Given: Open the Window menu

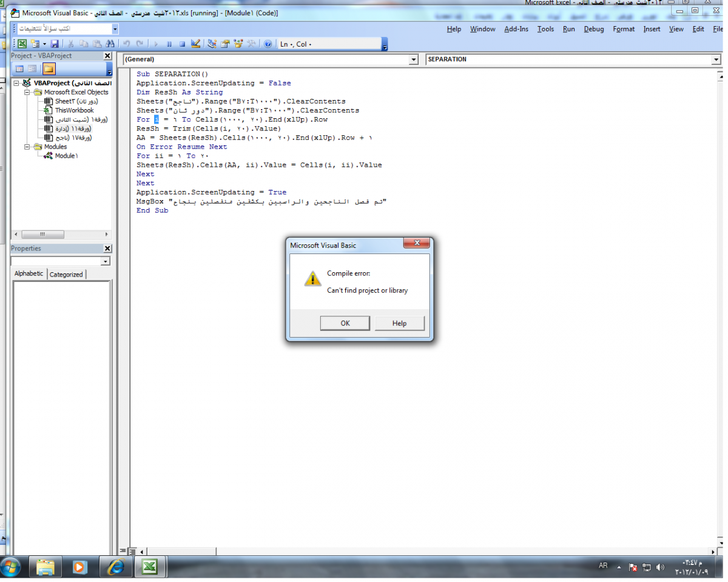Looking at the screenshot, I should point(483,29).
